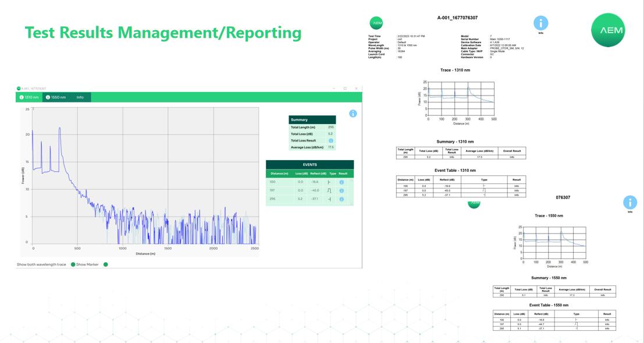644x343 pixels.
Task: Click the small AEM logo on the report header
Action: pos(377,23)
